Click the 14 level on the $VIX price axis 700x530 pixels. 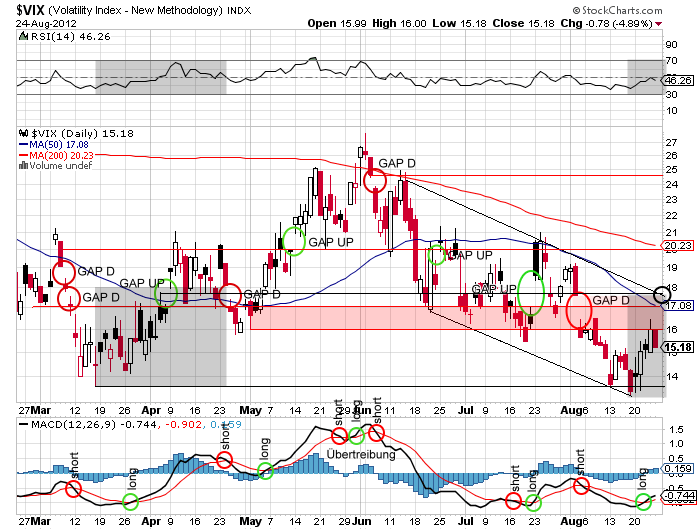tap(671, 376)
